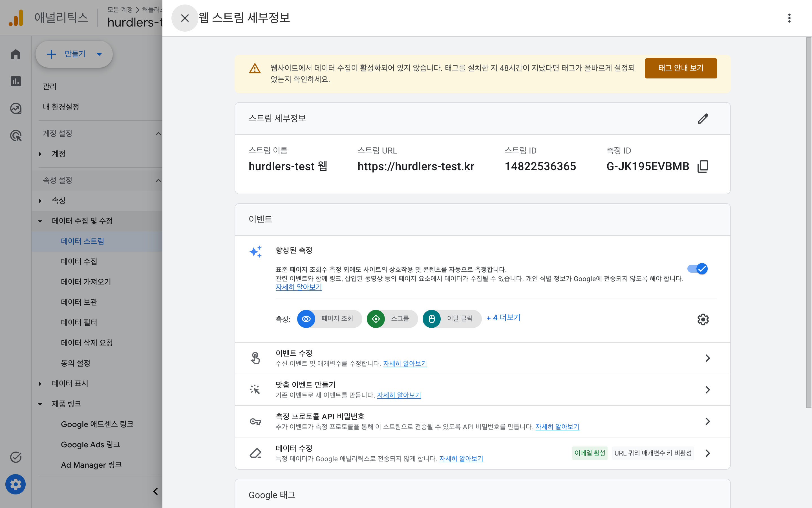Image resolution: width=812 pixels, height=508 pixels.
Task: Open the Advertising cursor target icon
Action: tap(16, 135)
